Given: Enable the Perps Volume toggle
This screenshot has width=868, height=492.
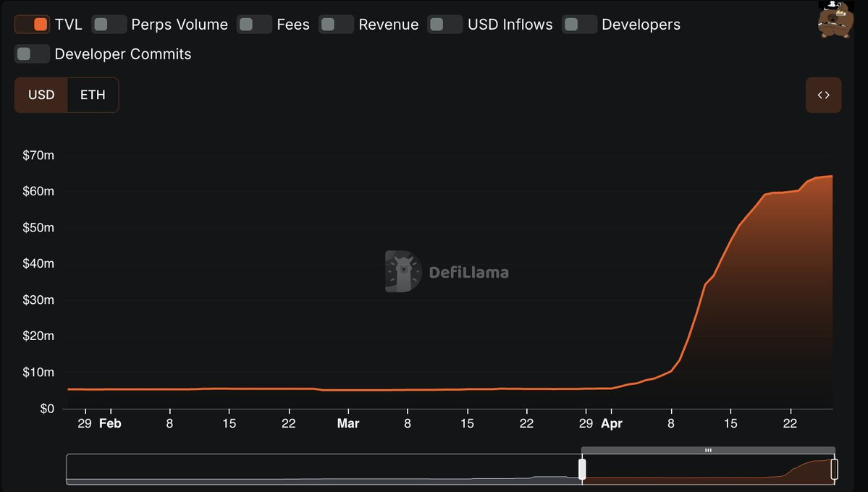Looking at the screenshot, I should tap(109, 25).
